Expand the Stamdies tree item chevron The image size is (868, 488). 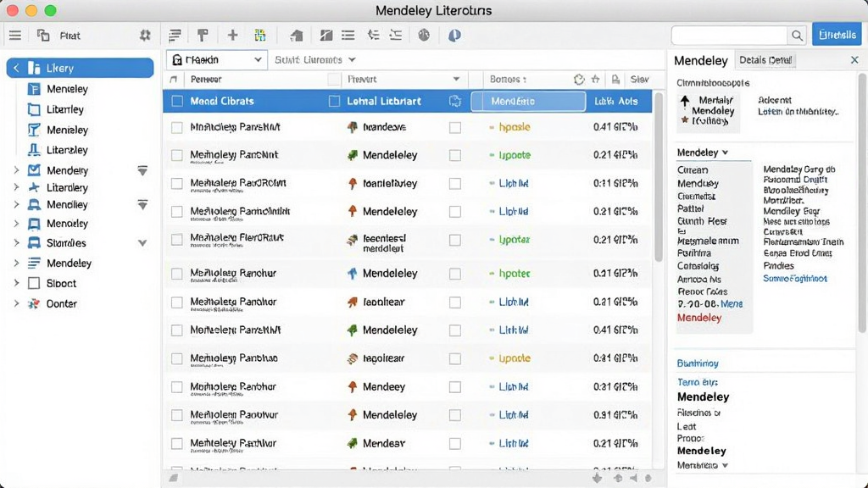click(17, 243)
